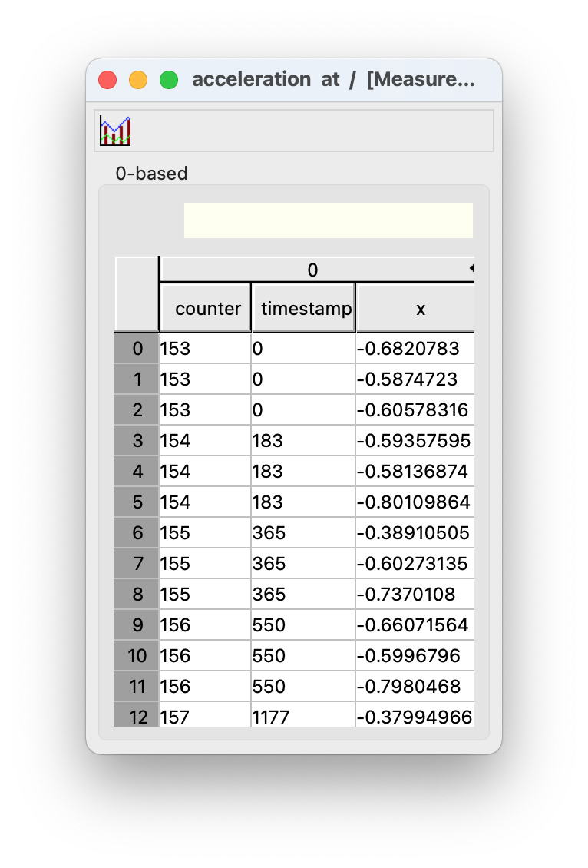Click timestamp cell 1177
588x868 pixels.
[271, 717]
